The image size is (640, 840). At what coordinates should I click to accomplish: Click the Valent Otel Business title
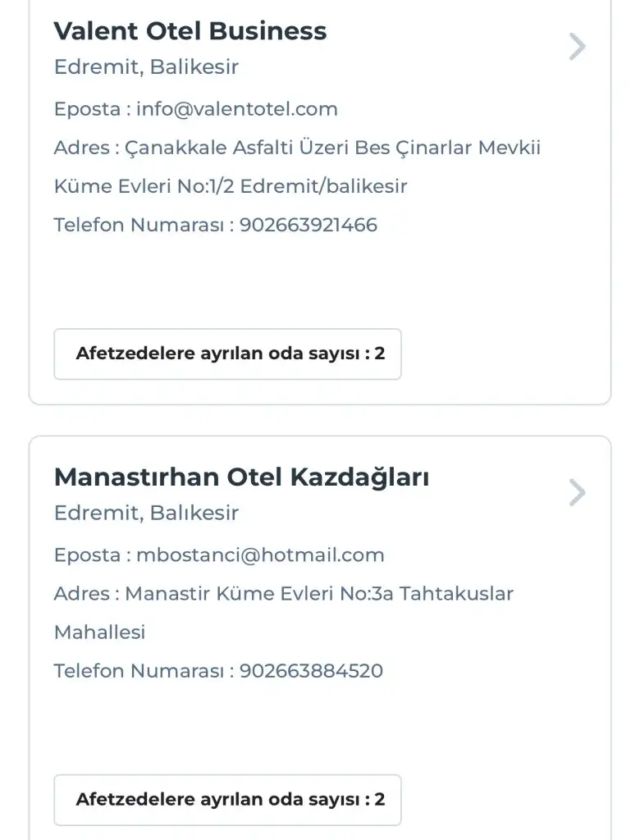[x=190, y=31]
